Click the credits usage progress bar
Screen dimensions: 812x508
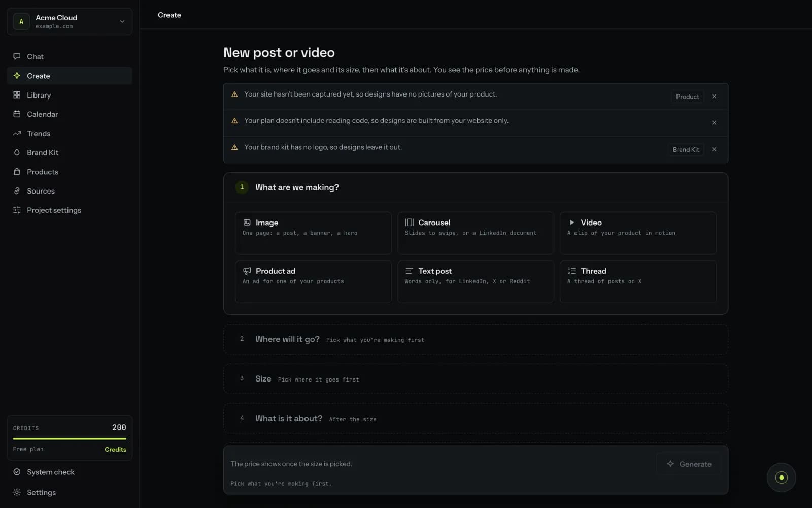[70, 438]
